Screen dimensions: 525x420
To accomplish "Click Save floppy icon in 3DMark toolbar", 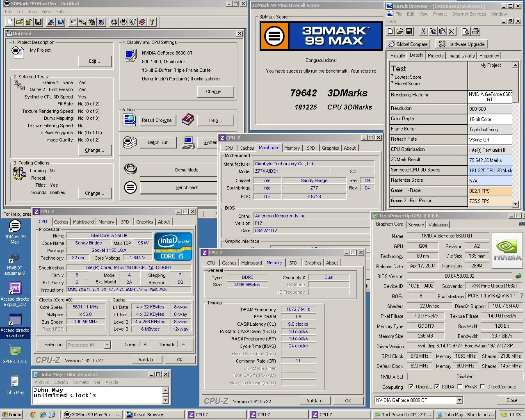I will coord(38,22).
